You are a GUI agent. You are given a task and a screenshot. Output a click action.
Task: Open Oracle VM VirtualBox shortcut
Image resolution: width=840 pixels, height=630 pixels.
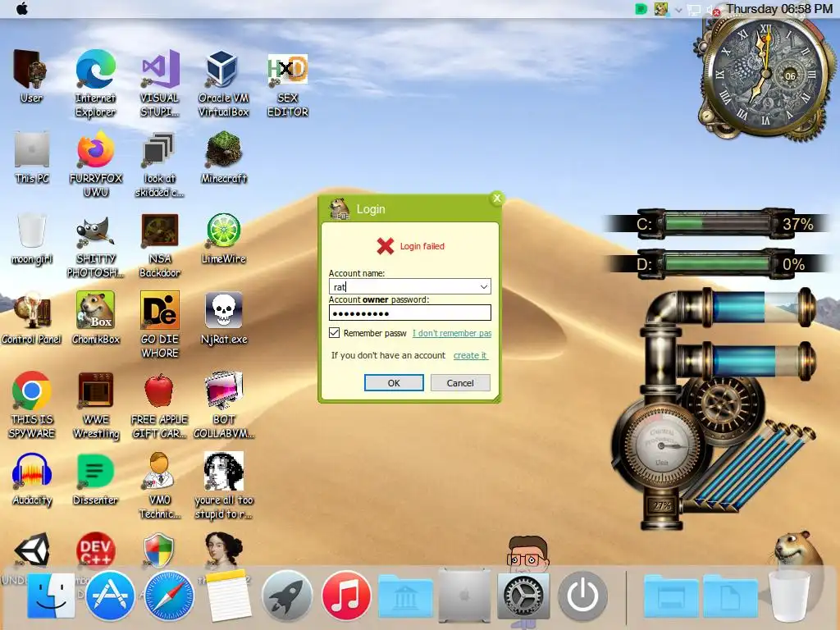click(x=223, y=82)
